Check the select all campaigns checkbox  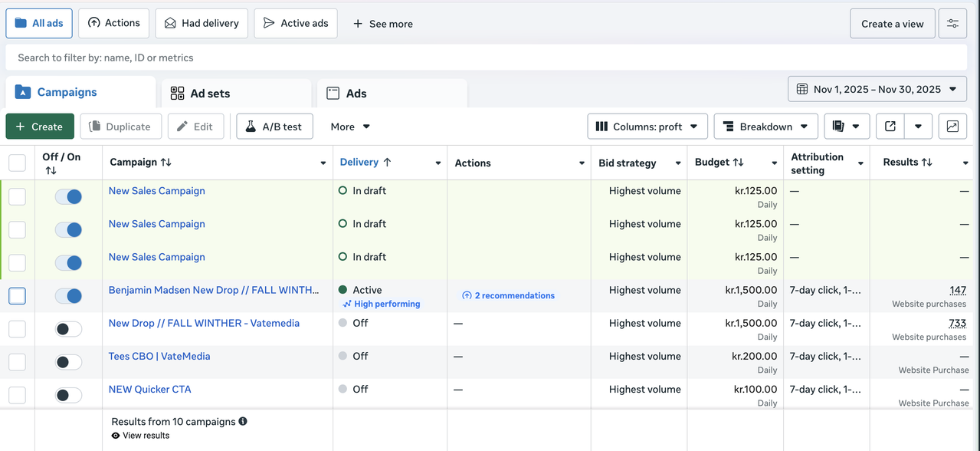[17, 163]
